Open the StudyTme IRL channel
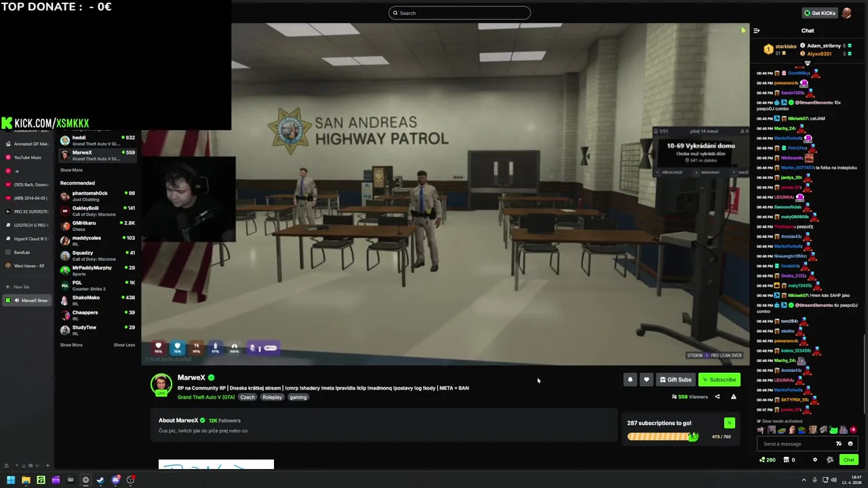 point(97,330)
